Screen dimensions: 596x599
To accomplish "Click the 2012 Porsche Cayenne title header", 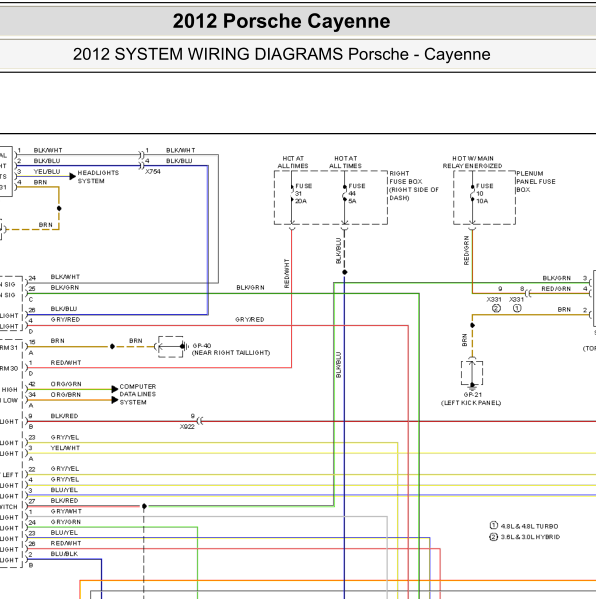I will click(x=281, y=21).
